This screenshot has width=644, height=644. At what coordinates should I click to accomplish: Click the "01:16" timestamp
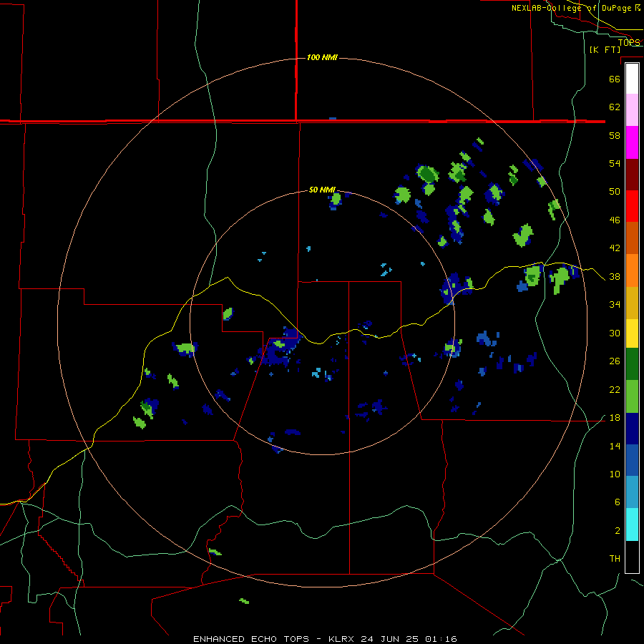coord(440,639)
